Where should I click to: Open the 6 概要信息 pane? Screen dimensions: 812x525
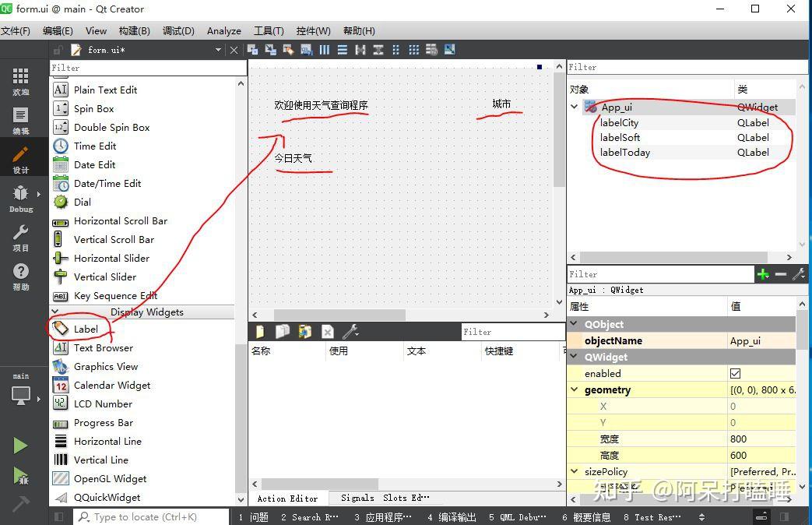pos(586,517)
